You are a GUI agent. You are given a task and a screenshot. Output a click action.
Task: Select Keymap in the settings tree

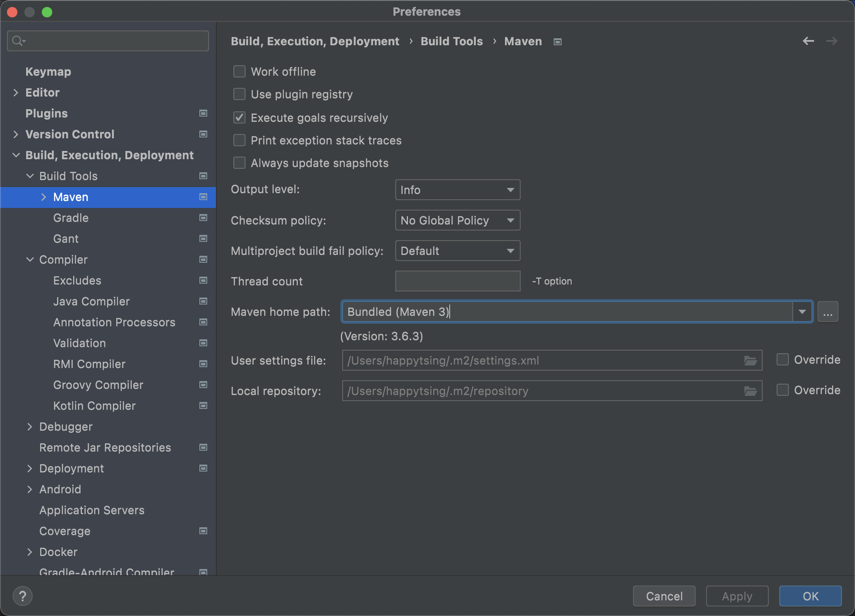48,72
